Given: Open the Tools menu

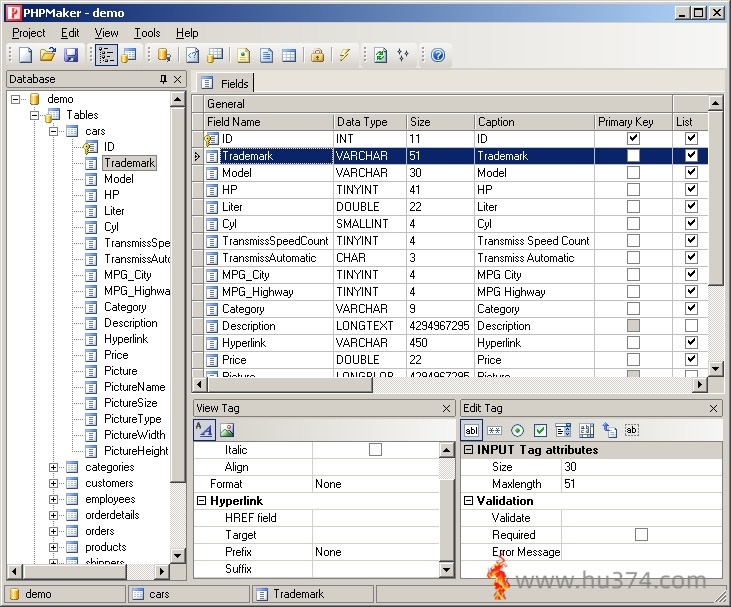Looking at the screenshot, I should coord(147,33).
